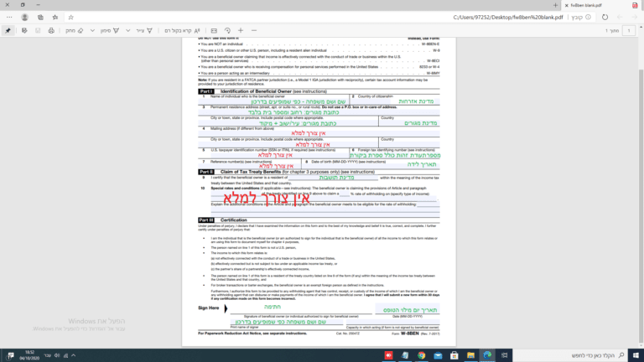Image resolution: width=644 pixels, height=362 pixels.
Task: Open the Windows Start menu
Action: tap(636, 355)
